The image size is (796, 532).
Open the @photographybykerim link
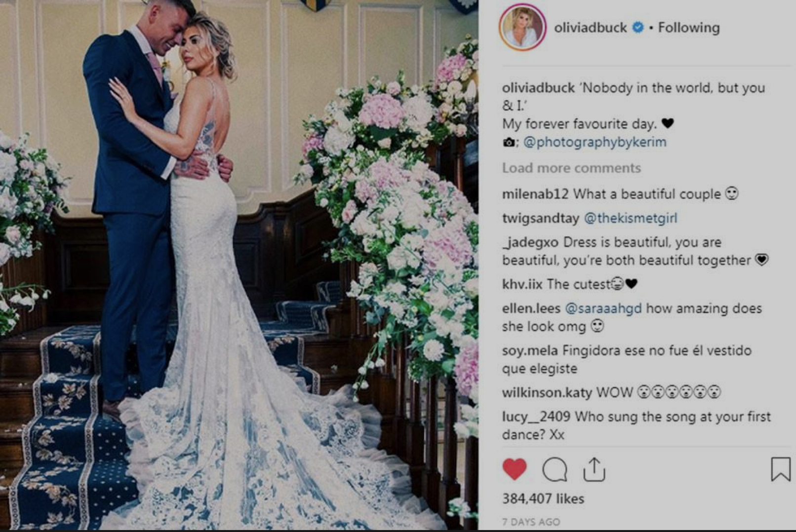pos(595,142)
